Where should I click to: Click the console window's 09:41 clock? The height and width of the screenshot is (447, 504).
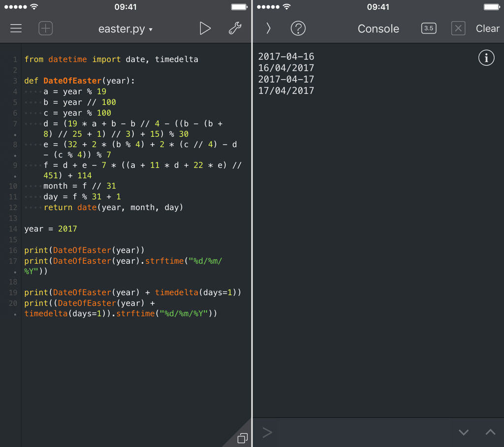click(378, 7)
